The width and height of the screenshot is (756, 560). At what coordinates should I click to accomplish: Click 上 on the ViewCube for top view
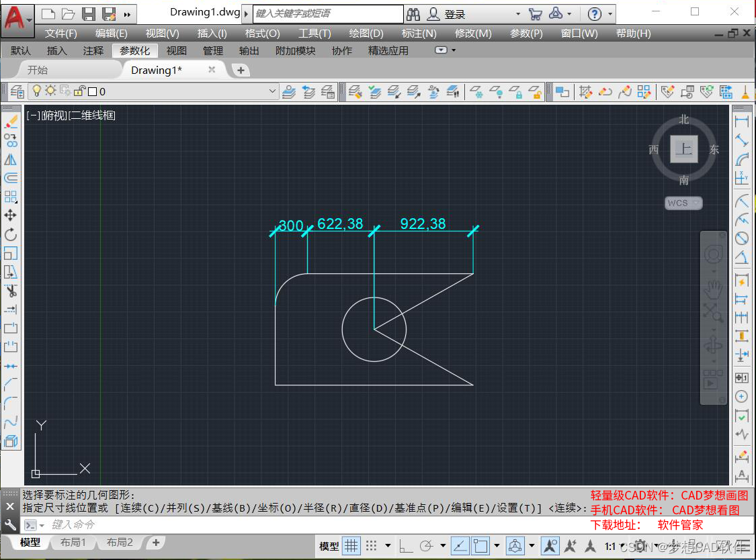point(684,149)
